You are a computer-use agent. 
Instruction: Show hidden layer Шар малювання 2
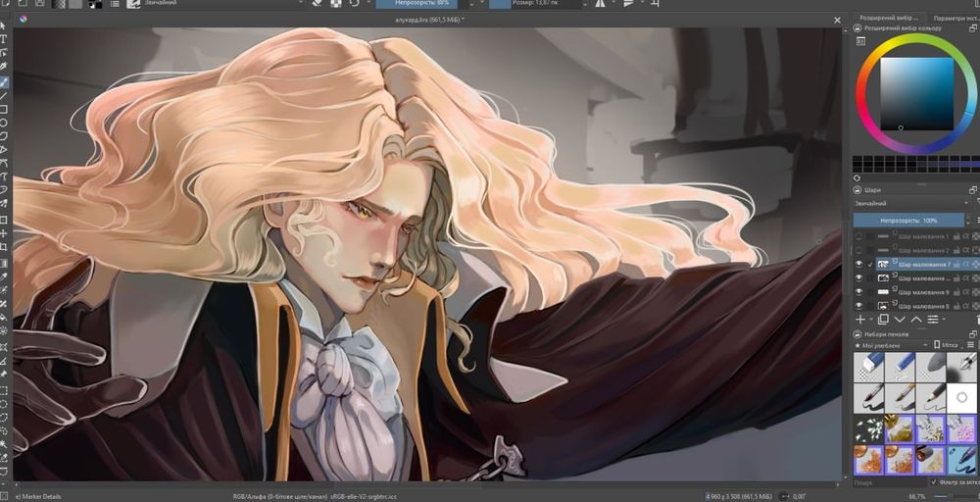pos(858,251)
